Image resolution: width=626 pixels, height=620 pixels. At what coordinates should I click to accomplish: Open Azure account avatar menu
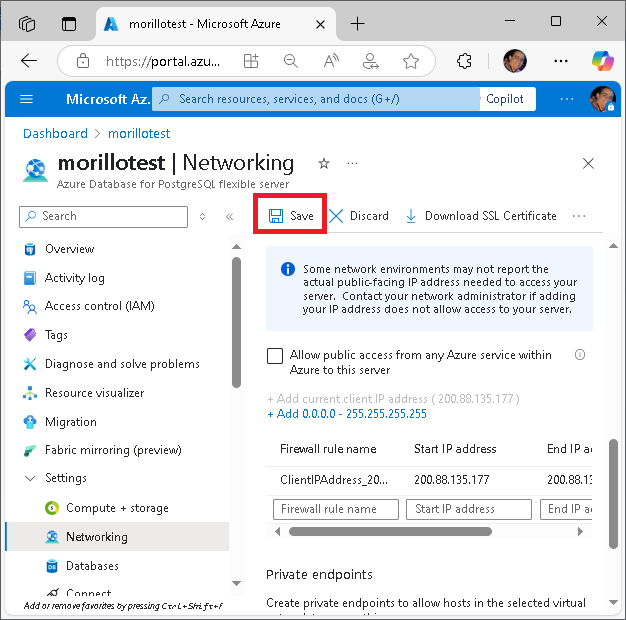coord(602,99)
